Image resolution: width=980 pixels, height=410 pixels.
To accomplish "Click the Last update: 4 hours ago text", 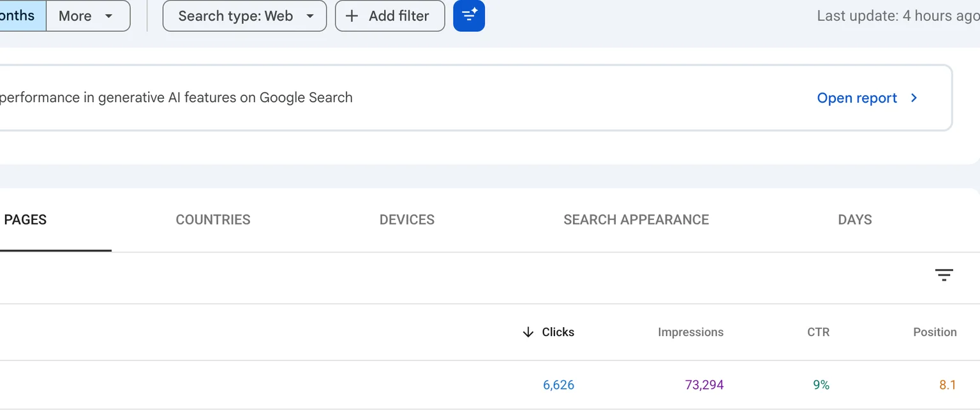I will click(898, 16).
